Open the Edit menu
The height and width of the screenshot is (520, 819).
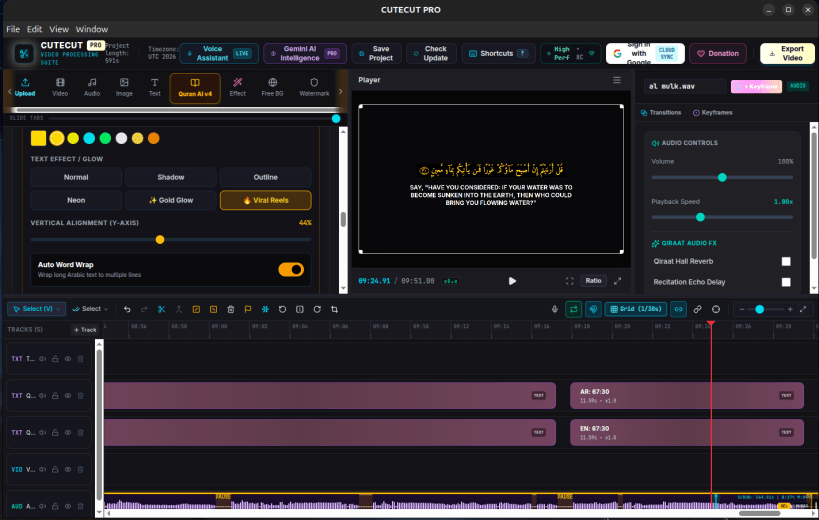point(34,29)
